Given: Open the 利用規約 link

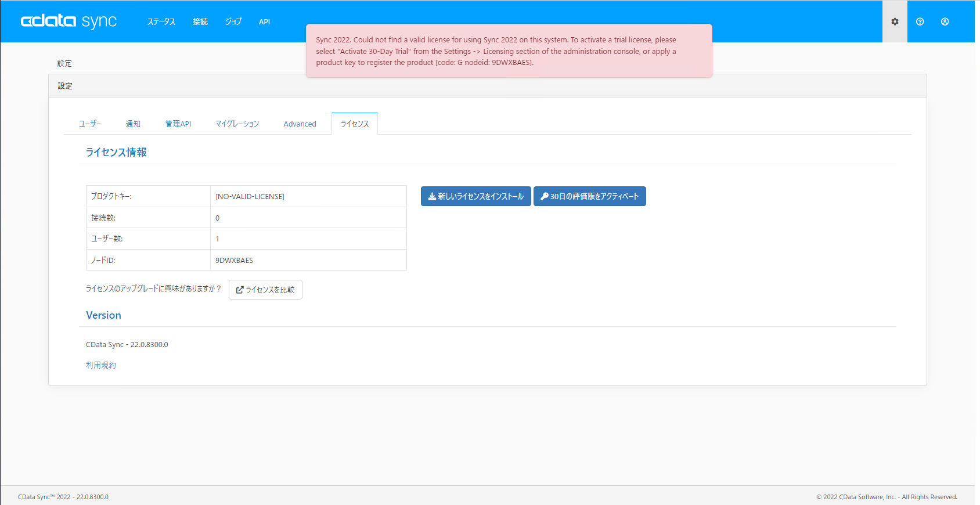Looking at the screenshot, I should (x=101, y=365).
